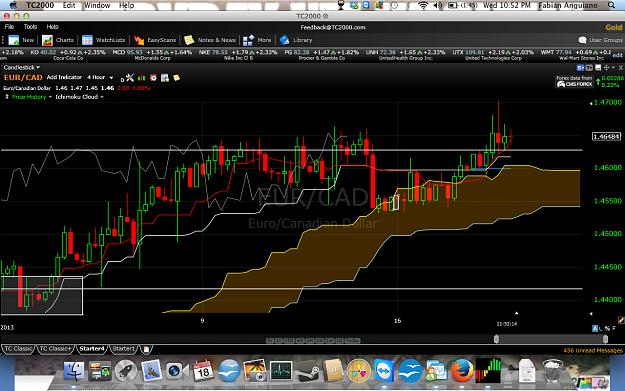Open the Library toolbar item
625x391 pixels.
[296, 40]
